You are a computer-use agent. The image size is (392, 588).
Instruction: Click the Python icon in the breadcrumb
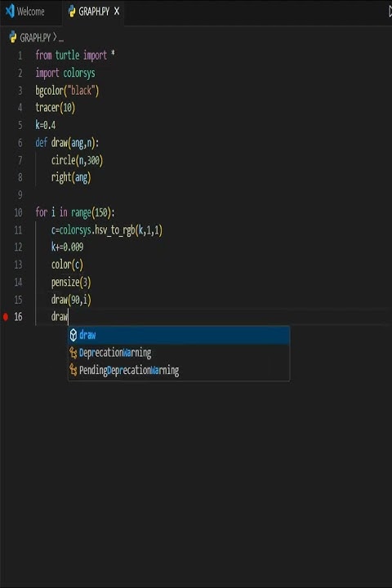pos(13,38)
